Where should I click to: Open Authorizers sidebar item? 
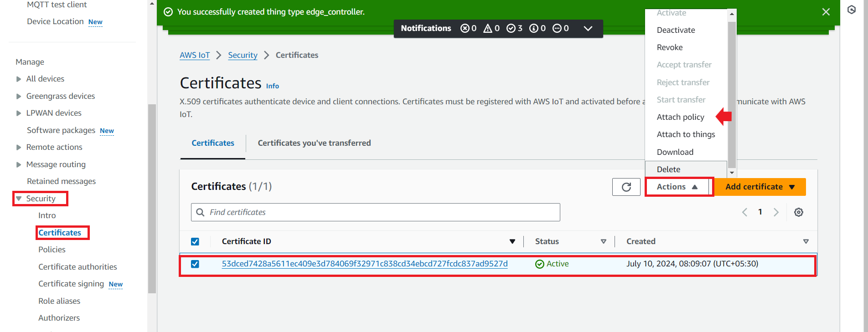pos(59,318)
